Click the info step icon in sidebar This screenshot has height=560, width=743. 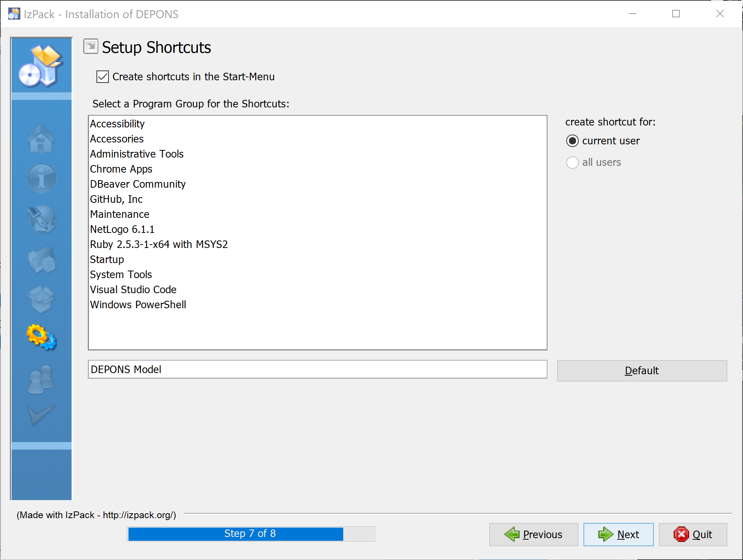(x=41, y=178)
